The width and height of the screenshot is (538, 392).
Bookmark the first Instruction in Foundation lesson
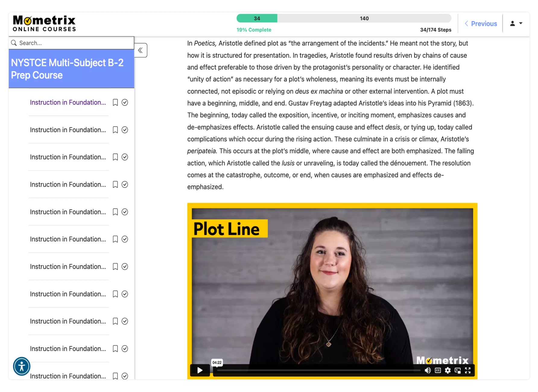[x=115, y=103]
